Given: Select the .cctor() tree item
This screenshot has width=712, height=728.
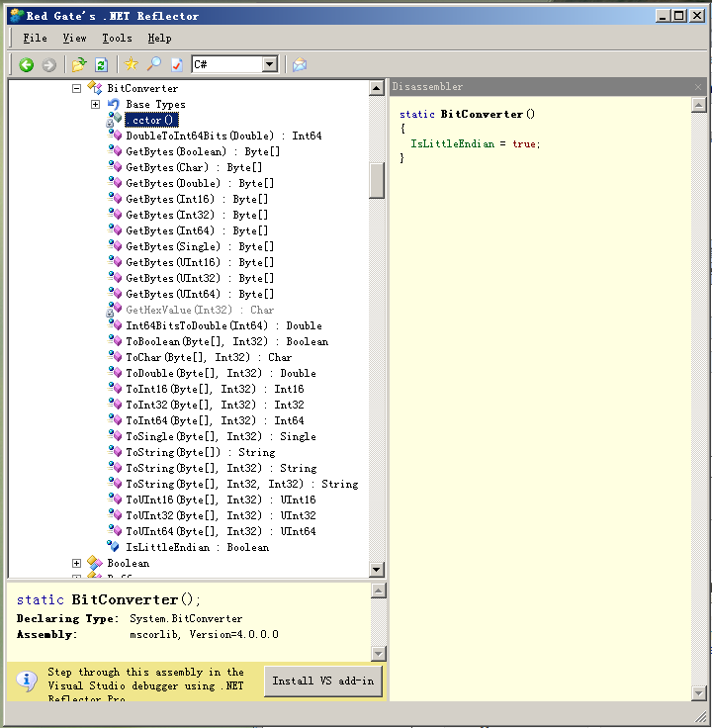Looking at the screenshot, I should click(151, 120).
